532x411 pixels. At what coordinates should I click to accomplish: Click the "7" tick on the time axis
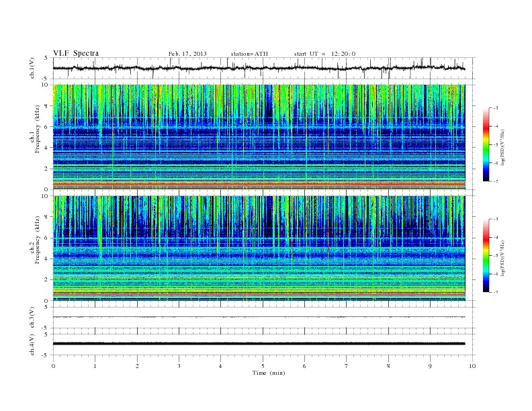point(347,366)
